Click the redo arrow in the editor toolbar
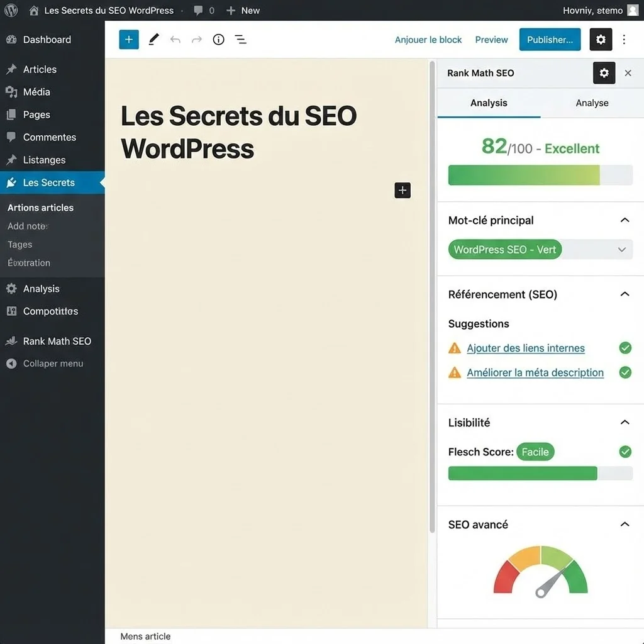The width and height of the screenshot is (644, 644). (196, 39)
